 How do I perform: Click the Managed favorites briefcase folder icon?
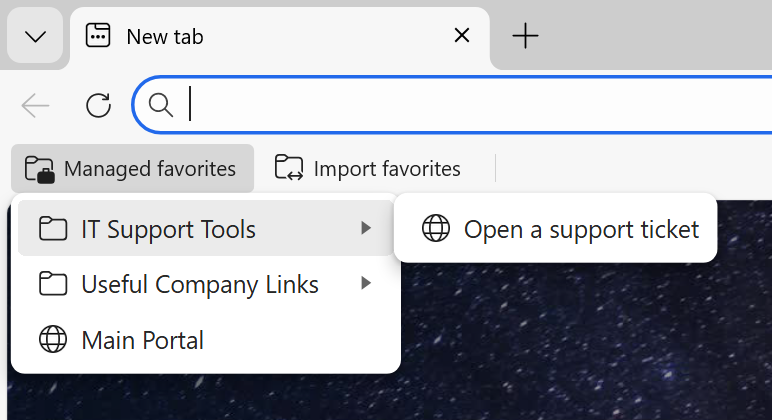point(39,169)
